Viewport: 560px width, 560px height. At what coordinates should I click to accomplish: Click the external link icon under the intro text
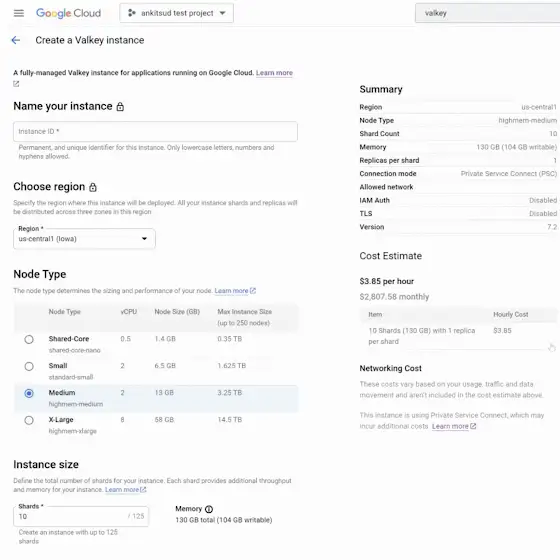(x=16, y=84)
